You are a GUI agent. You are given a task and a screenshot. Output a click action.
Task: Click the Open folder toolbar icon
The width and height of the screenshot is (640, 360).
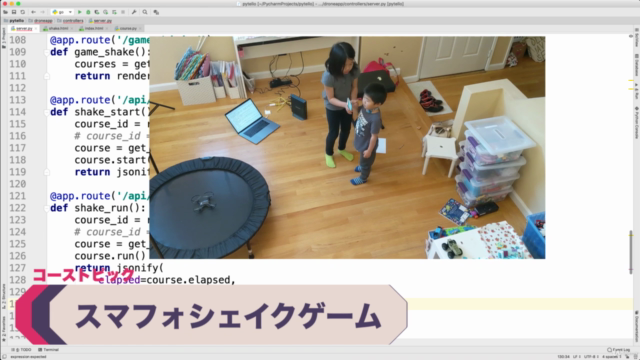(5, 12)
